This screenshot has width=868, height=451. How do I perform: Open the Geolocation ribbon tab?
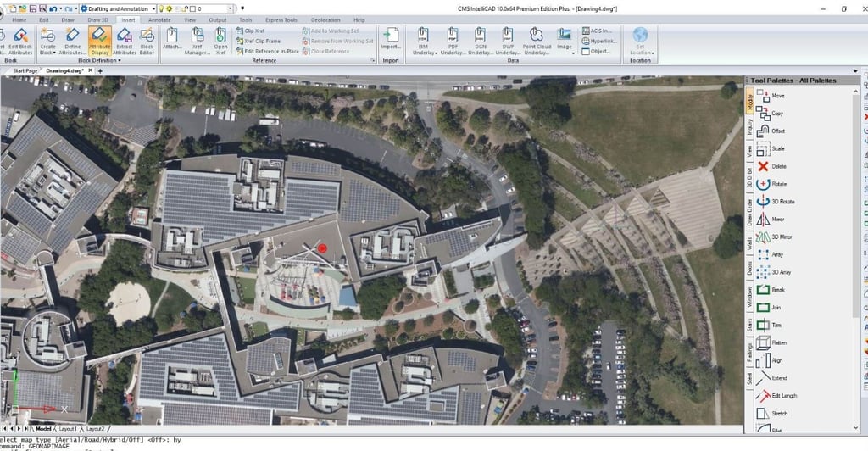tap(325, 19)
